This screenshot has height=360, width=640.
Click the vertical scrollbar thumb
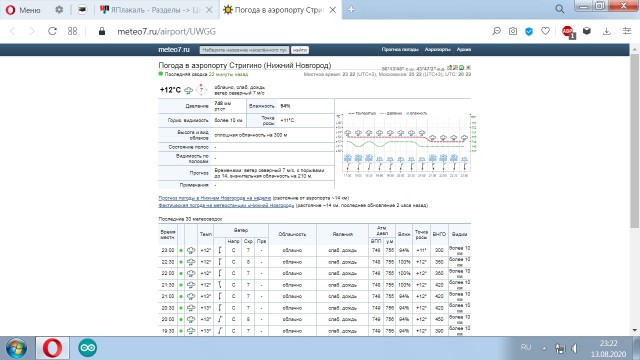[x=634, y=141]
